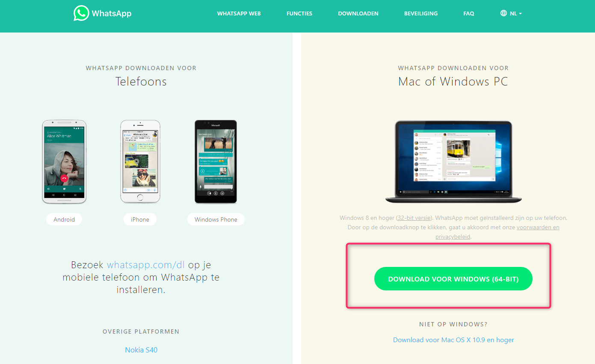Click the black Windows Phone image

coord(216,162)
